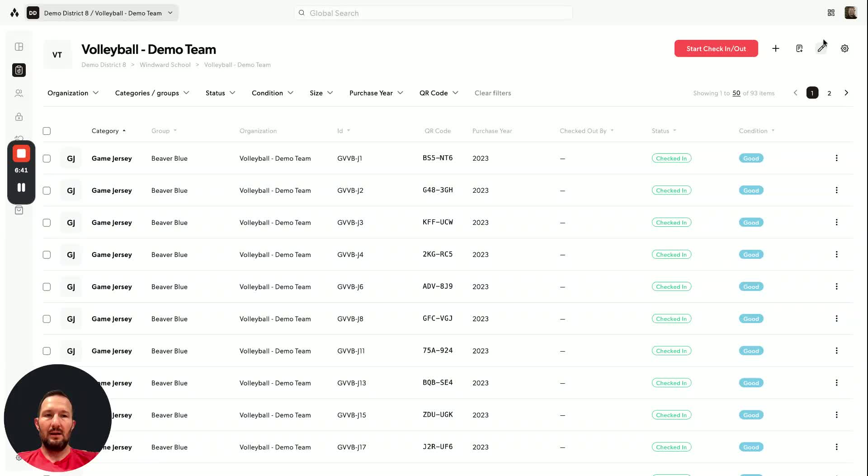Toggle the select-all checkbox in table header
868x476 pixels.
point(47,131)
